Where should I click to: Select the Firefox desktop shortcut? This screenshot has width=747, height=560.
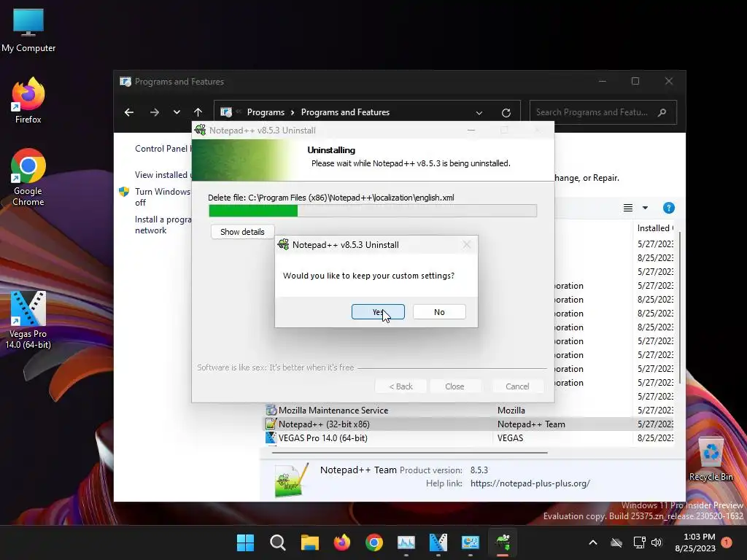[28, 101]
